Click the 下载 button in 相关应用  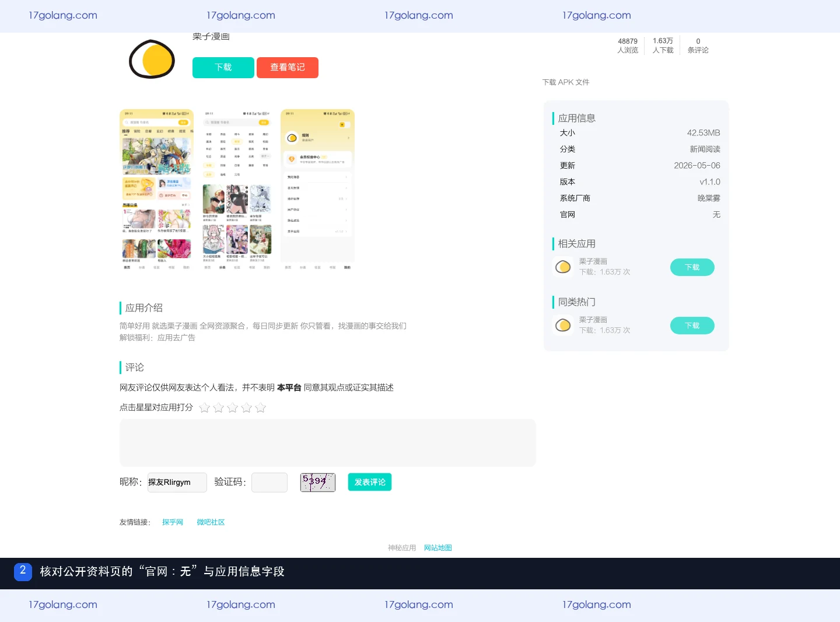pos(692,267)
